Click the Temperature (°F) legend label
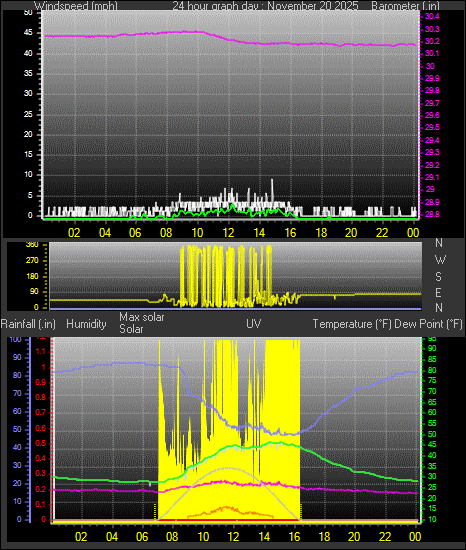Viewport: 466px width, 550px height. (x=352, y=324)
